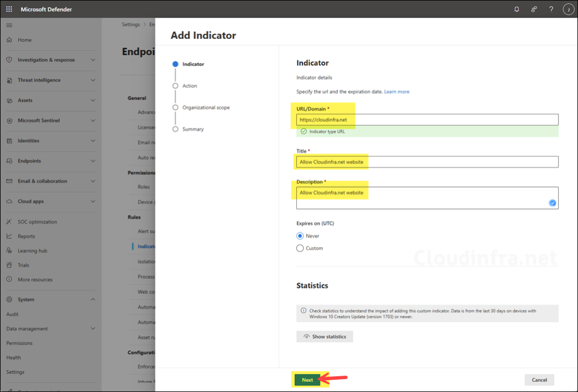Click the Next button

(x=307, y=380)
